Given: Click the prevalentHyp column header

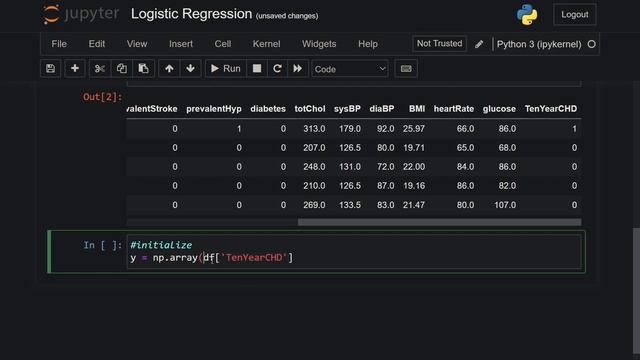Looking at the screenshot, I should (x=214, y=109).
